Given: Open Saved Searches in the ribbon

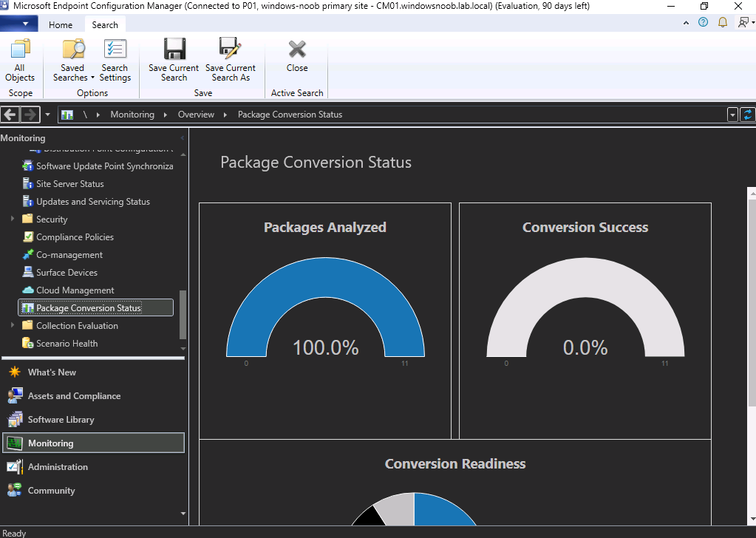Looking at the screenshot, I should (x=73, y=61).
